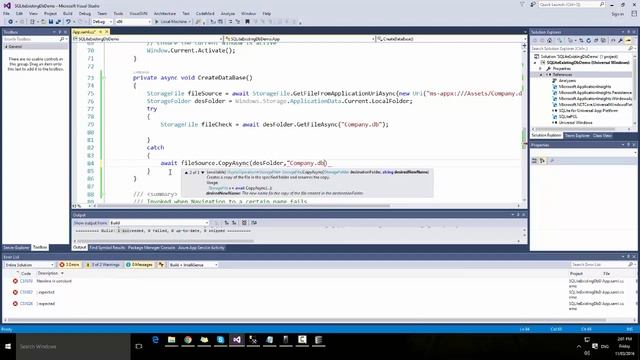Switch to the Package Manager Console tab
This screenshot has width=640, height=360.
pos(151,248)
